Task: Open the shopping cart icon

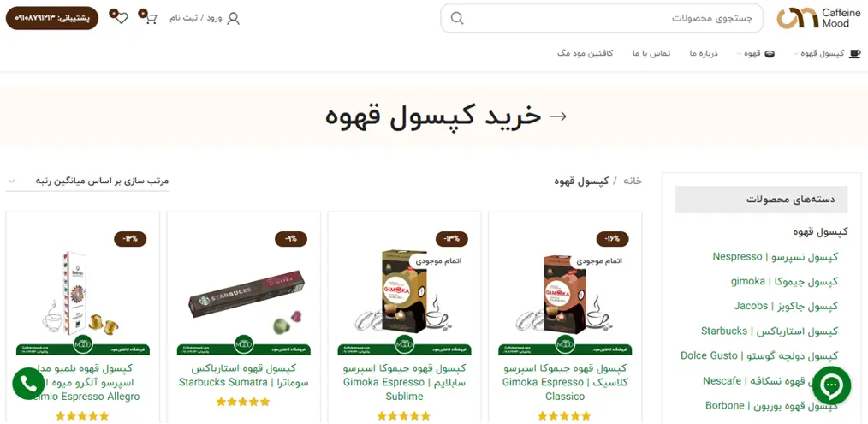Action: click(152, 18)
